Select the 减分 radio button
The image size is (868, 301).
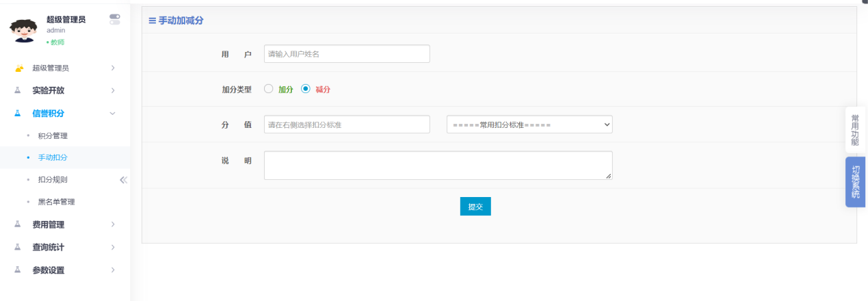(x=306, y=89)
